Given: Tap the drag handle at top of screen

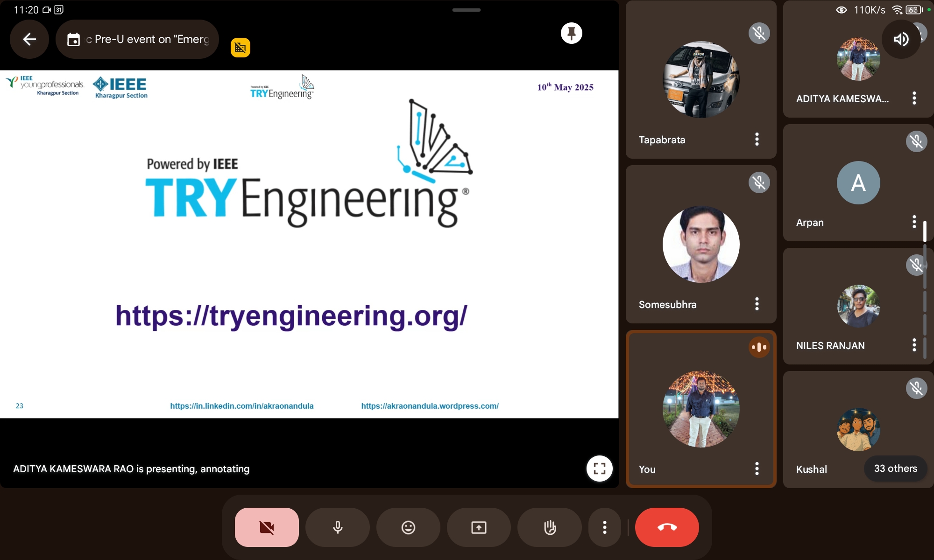Looking at the screenshot, I should (x=466, y=10).
